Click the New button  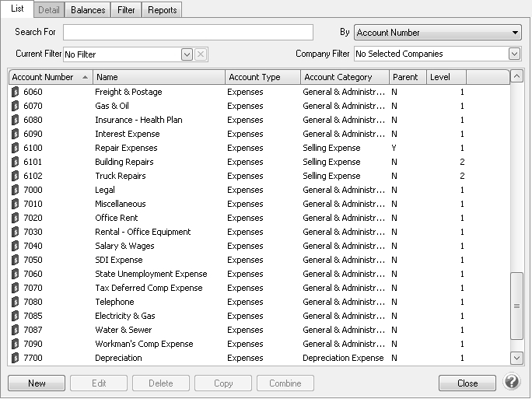point(37,383)
